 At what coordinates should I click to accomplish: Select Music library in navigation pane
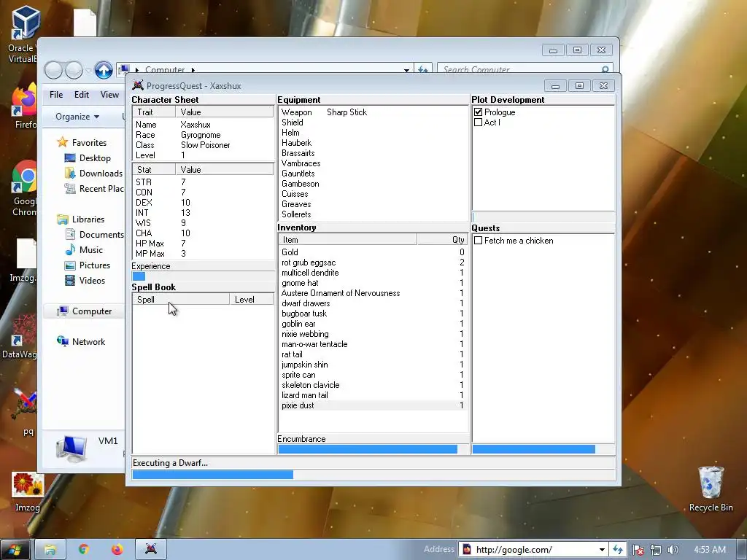coord(91,250)
